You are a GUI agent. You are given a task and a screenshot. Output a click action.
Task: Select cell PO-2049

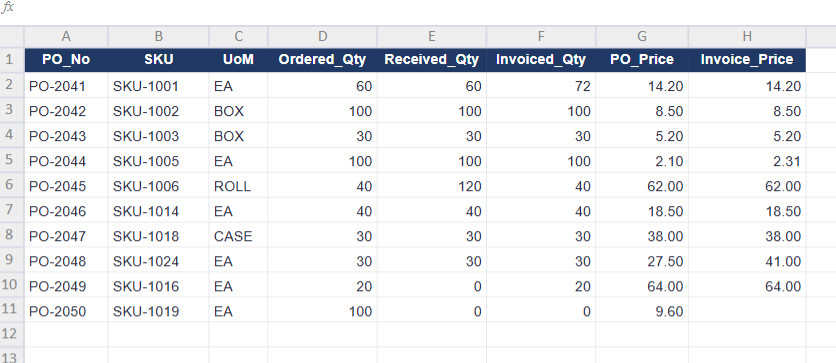point(66,286)
